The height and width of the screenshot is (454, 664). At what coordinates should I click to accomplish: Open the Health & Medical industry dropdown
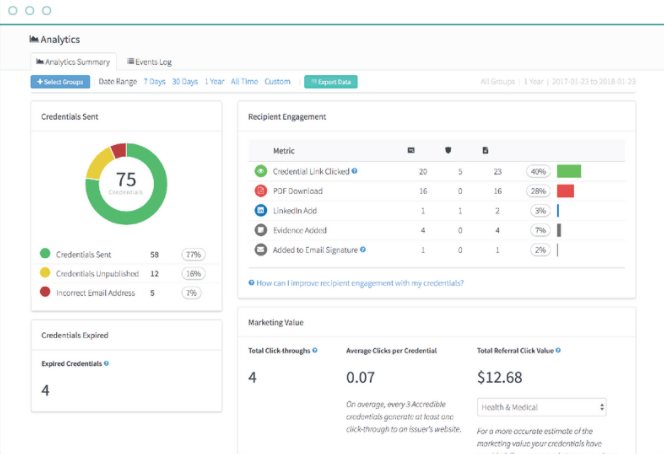541,407
